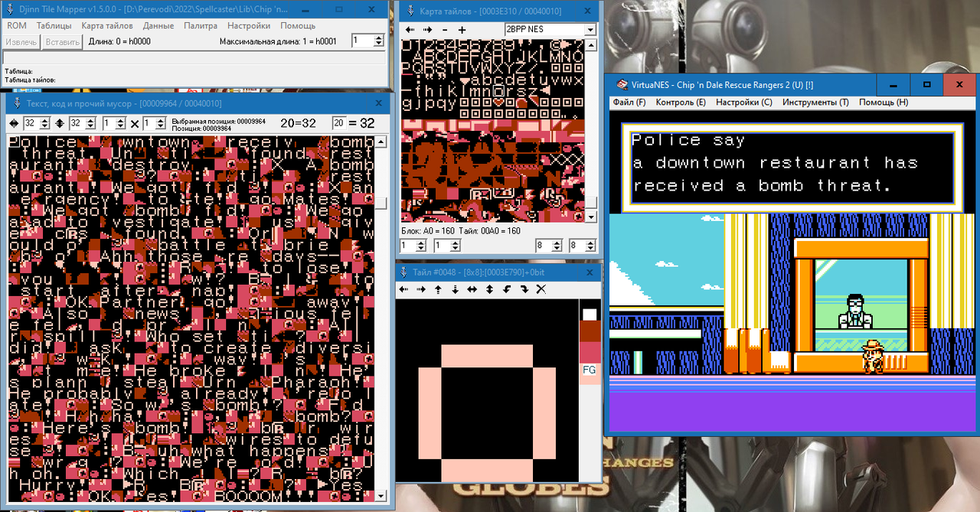Click multiply X icon in Текст window
This screenshot has width=980, height=512.
135,123
